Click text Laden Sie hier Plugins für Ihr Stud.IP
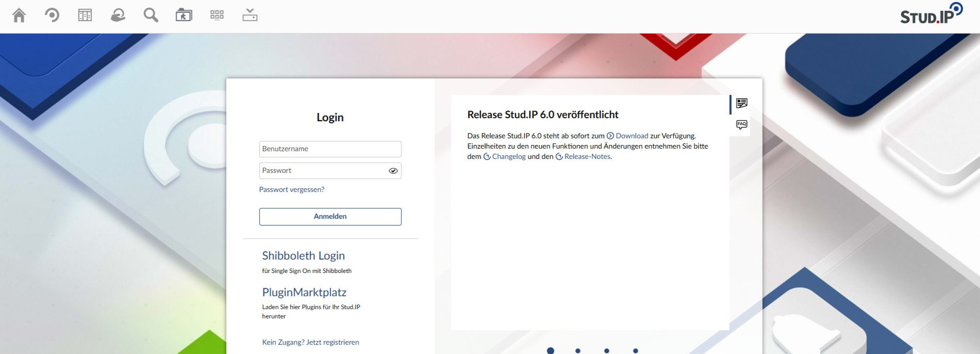 (x=311, y=307)
